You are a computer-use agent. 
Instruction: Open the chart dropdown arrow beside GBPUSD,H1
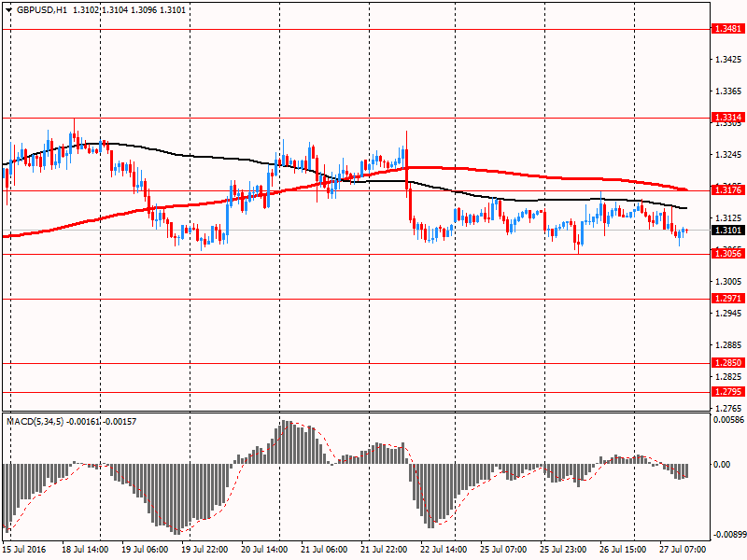point(8,10)
